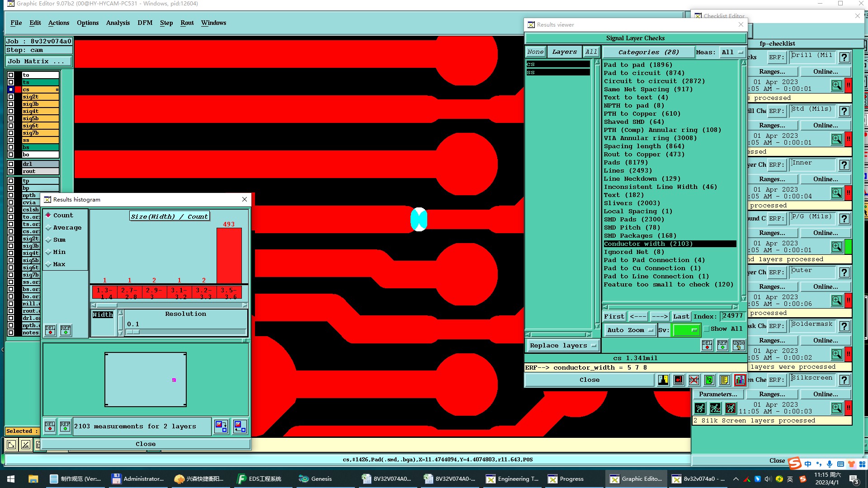Open magnifier results icon for Soldermask check
The height and width of the screenshot is (488, 868).
pos(837,354)
